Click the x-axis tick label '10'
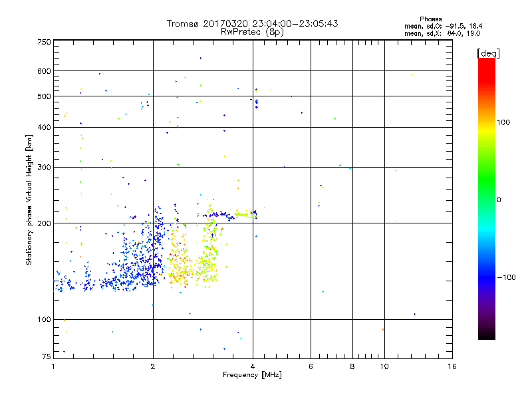The width and height of the screenshot is (532, 399). pyautogui.click(x=384, y=366)
